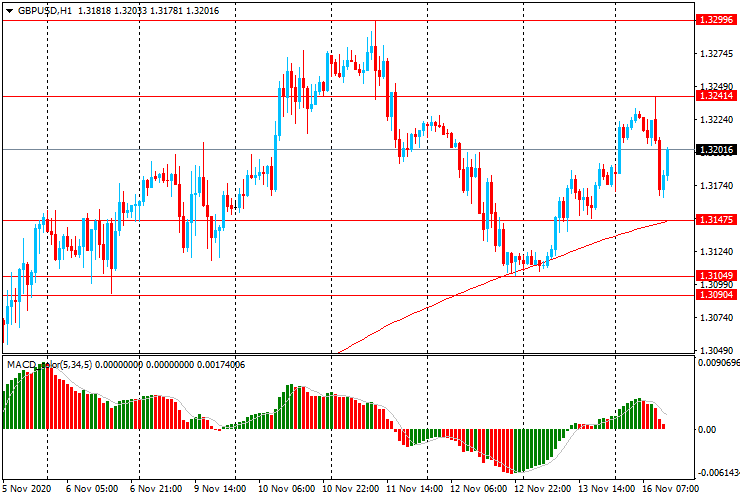Click the 1.3249 price scale value
The image size is (740, 500).
715,87
